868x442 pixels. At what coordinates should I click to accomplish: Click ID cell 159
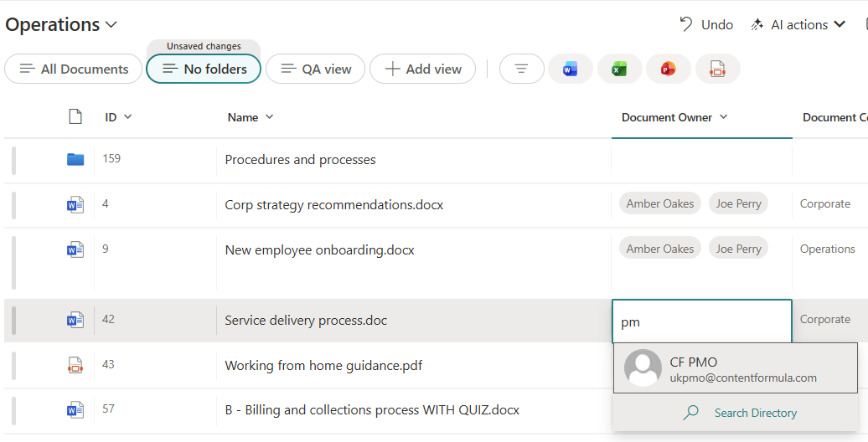tap(111, 158)
